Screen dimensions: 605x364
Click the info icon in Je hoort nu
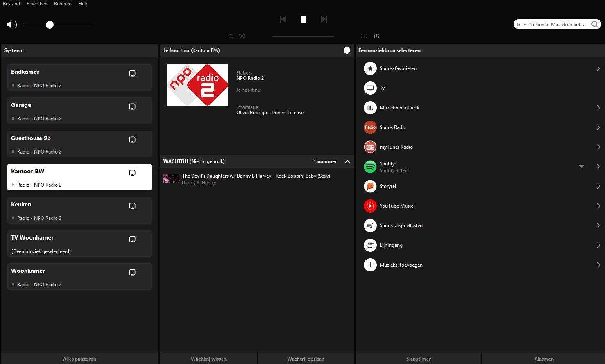click(347, 50)
